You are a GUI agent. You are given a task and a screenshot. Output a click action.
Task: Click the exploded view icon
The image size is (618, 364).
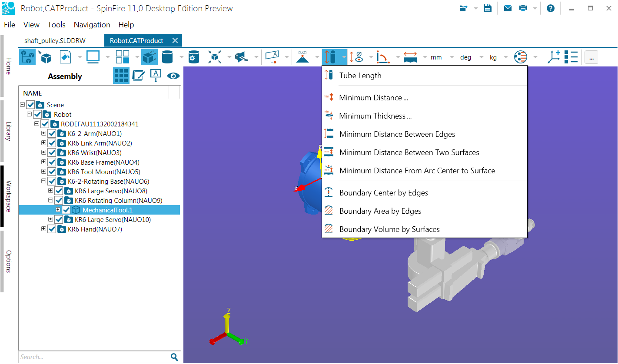214,57
